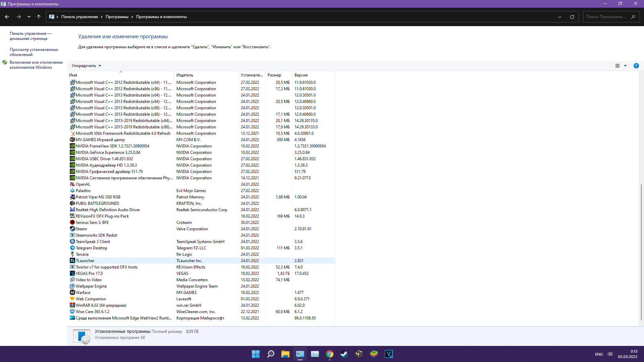Image resolution: width=644 pixels, height=362 pixels.
Task: Sort list by Имя column header
Action: coord(120,75)
